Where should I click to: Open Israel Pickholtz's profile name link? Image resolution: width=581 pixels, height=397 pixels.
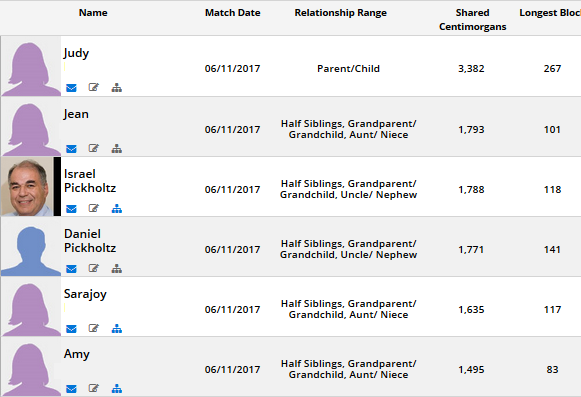pos(90,181)
